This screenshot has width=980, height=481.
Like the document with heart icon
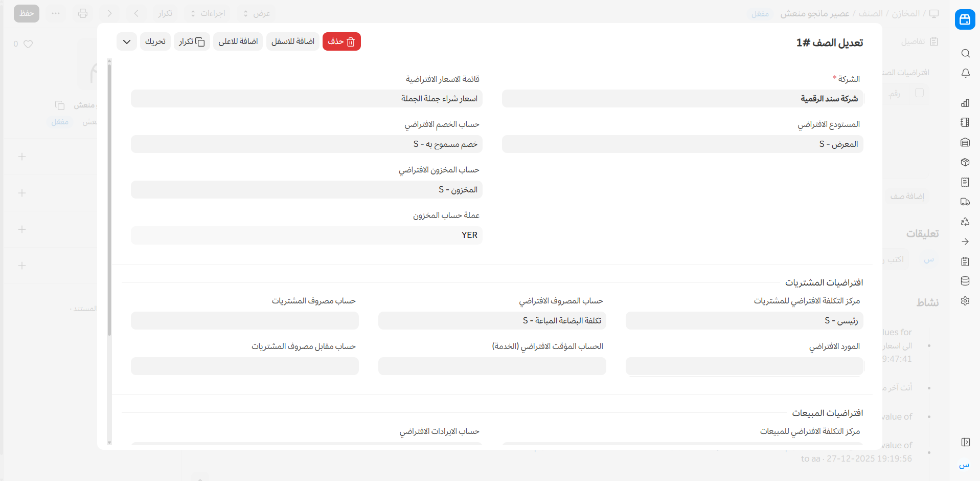(x=28, y=44)
